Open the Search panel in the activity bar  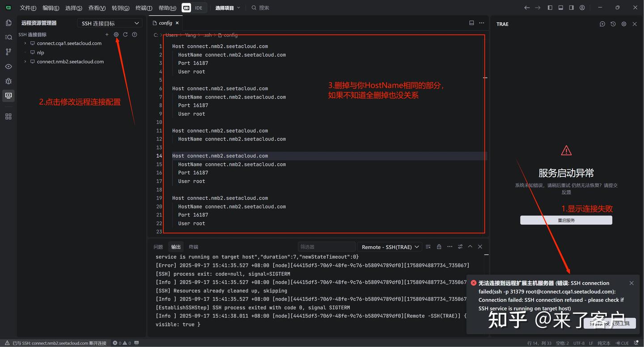(8, 37)
